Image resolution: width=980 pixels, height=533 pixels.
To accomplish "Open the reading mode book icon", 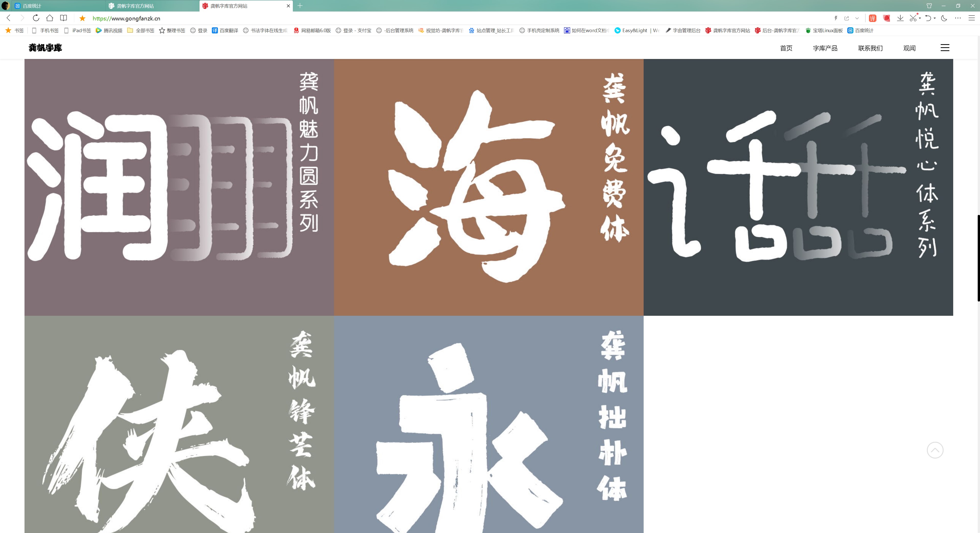I will click(64, 18).
